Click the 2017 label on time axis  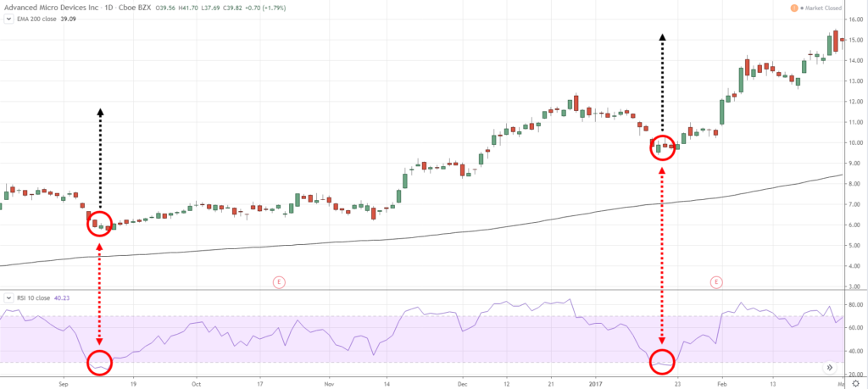point(595,383)
